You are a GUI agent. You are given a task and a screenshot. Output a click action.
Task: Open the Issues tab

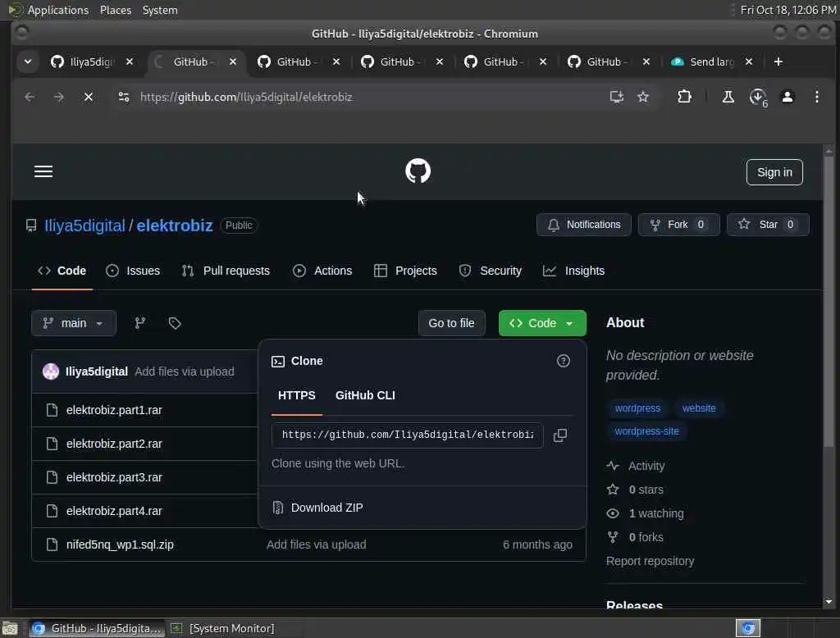[x=133, y=271]
